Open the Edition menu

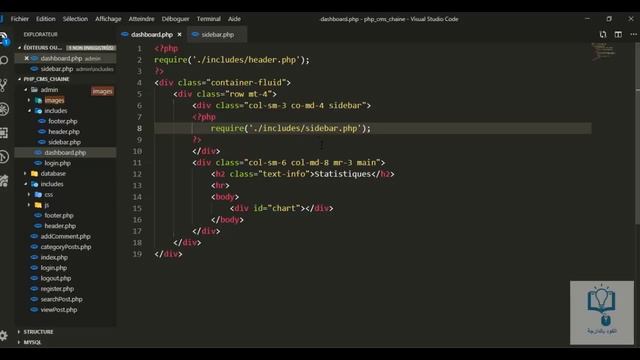[x=46, y=19]
